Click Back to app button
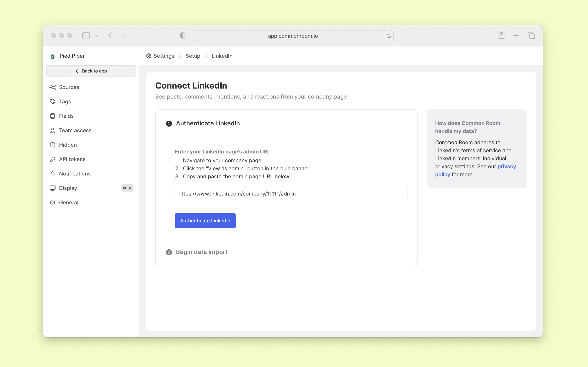588x367 pixels. 91,71
